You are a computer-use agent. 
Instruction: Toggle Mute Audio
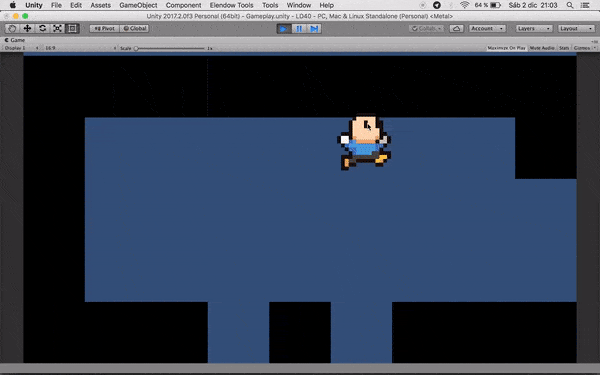542,48
